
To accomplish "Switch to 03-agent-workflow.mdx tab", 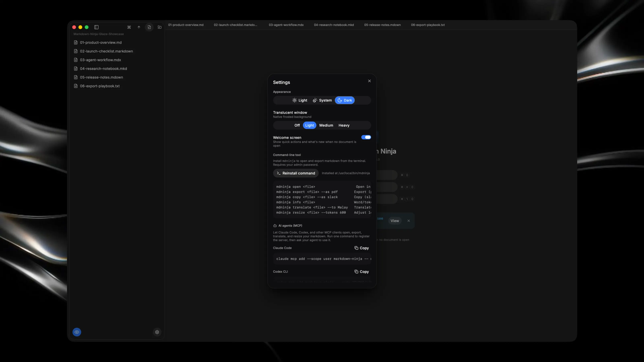I will coord(286,25).
